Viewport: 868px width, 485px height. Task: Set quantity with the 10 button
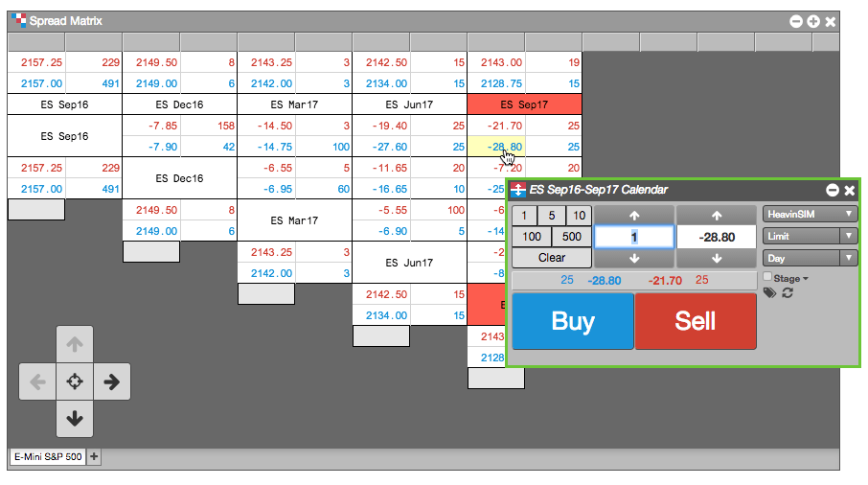pos(579,216)
